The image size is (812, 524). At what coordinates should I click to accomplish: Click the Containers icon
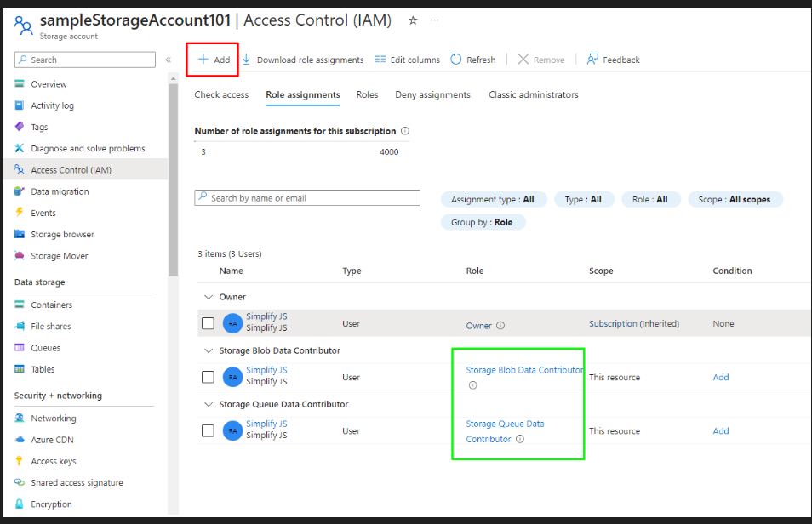[20, 305]
